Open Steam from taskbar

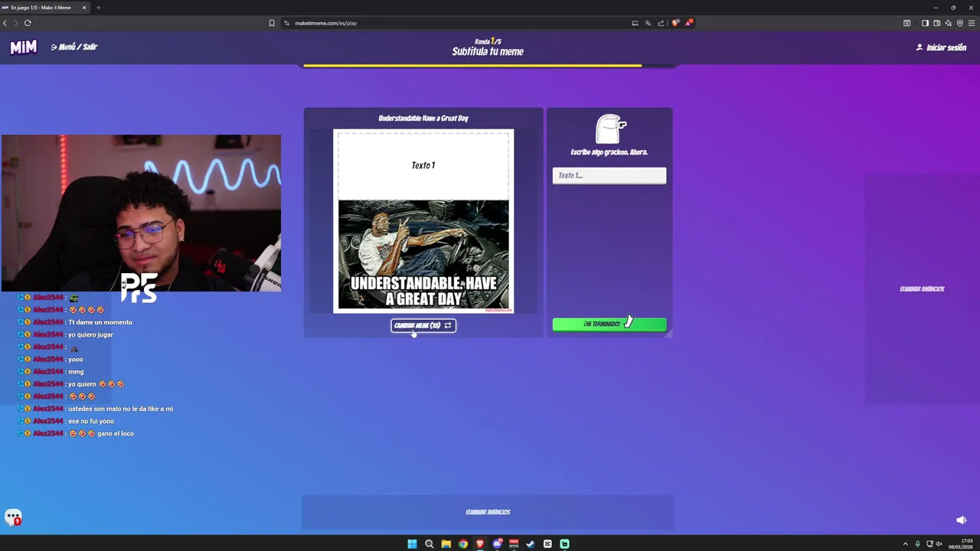click(x=531, y=544)
